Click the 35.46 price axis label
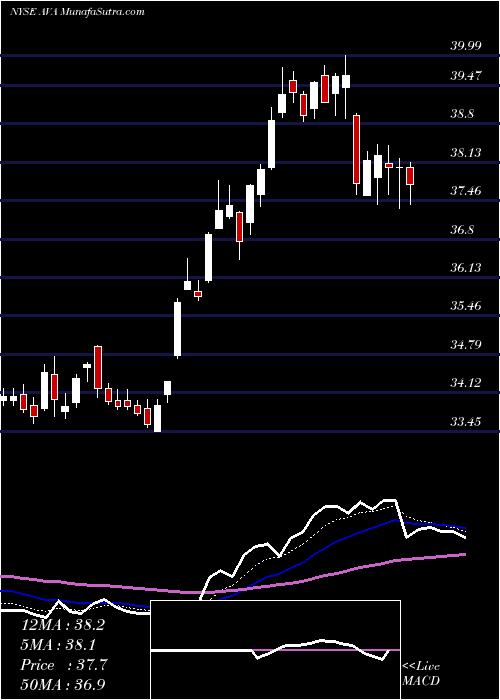Image resolution: width=500 pixels, height=700 pixels. [466, 306]
